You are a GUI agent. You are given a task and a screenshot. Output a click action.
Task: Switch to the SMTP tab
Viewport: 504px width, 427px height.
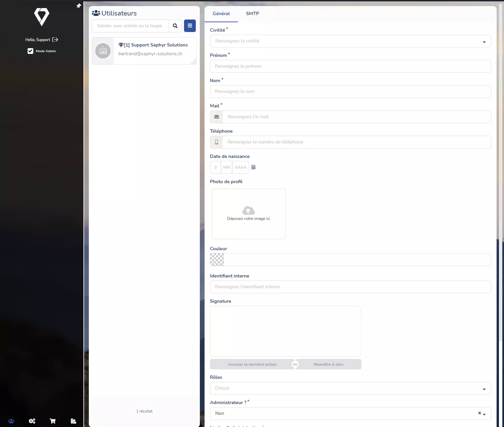point(252,14)
